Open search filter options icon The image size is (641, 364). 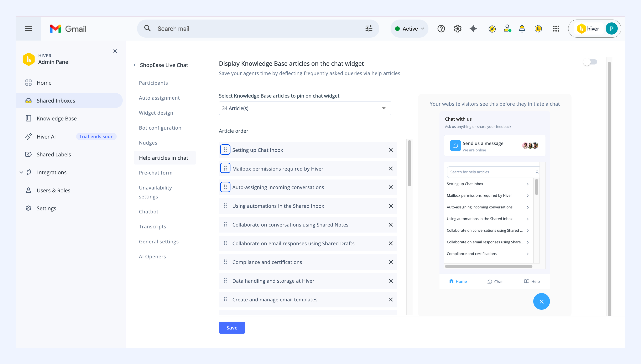coord(369,28)
